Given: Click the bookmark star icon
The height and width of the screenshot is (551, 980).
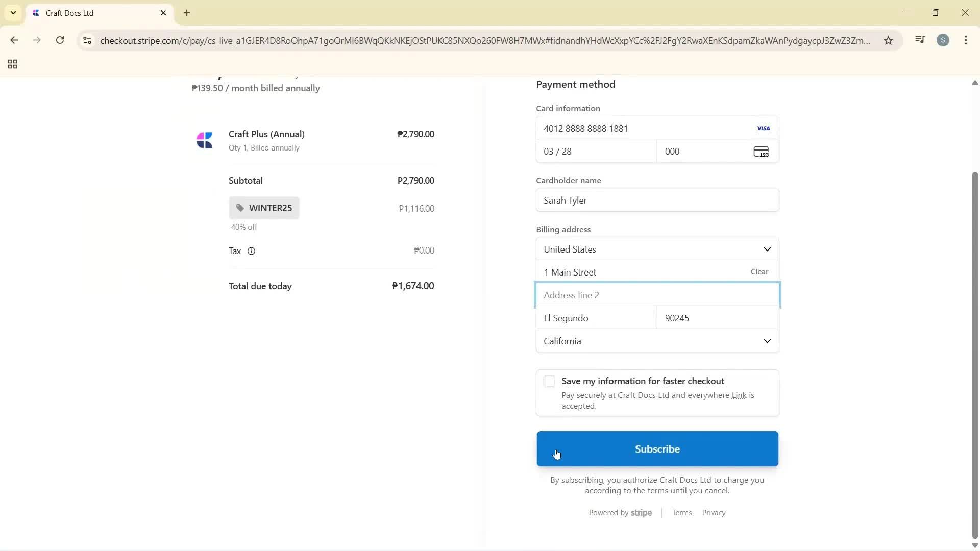Looking at the screenshot, I should tap(888, 40).
